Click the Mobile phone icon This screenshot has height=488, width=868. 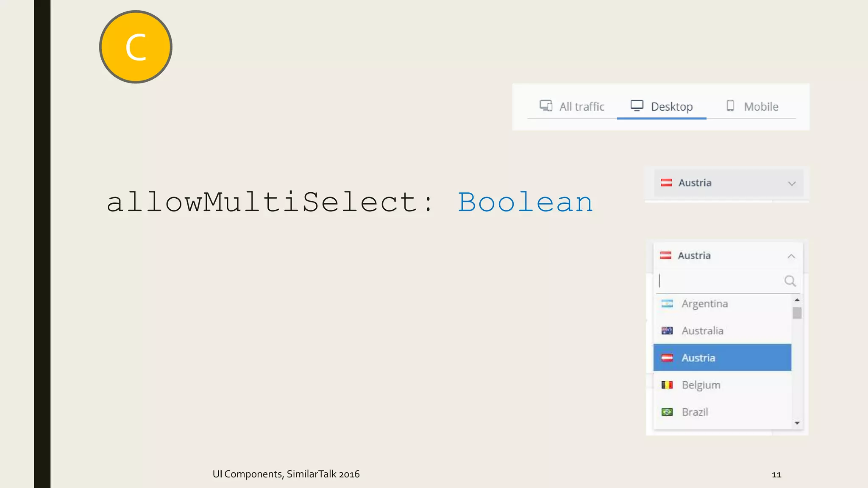click(730, 105)
